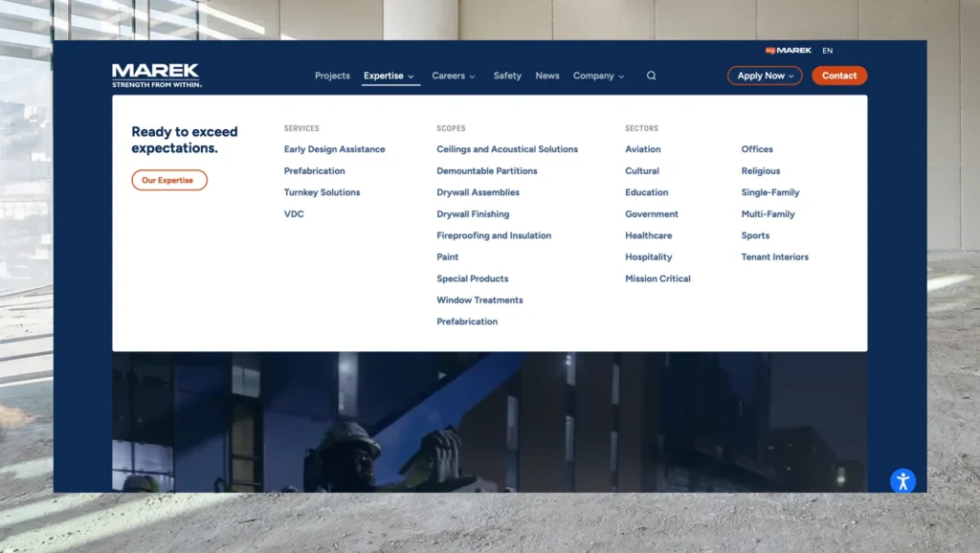Open the Safety nav item
This screenshot has width=980, height=553.
(x=507, y=76)
